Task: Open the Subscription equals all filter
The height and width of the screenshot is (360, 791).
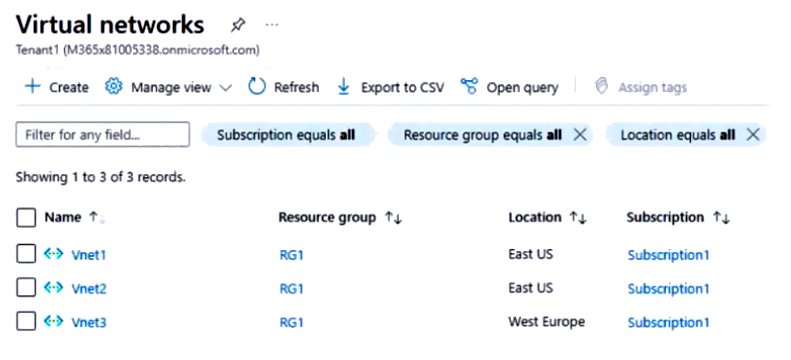Action: pyautogui.click(x=288, y=135)
